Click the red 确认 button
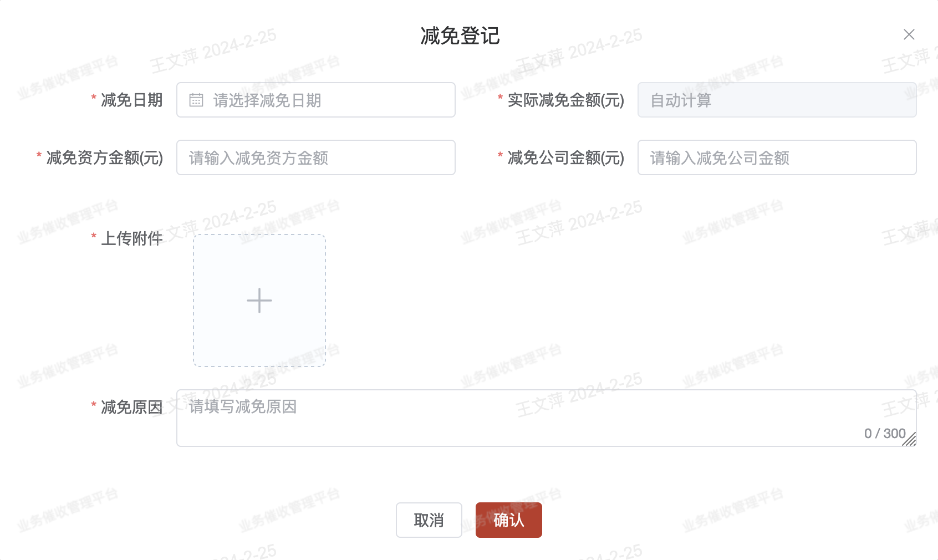This screenshot has height=560, width=938. tap(509, 520)
